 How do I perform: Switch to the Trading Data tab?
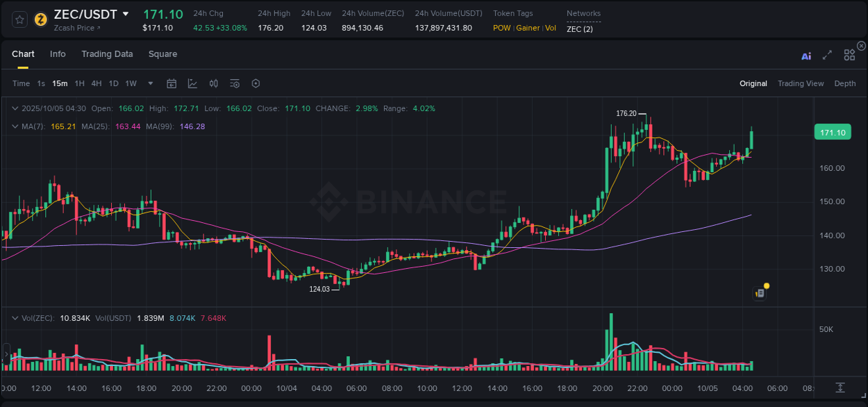coord(107,54)
